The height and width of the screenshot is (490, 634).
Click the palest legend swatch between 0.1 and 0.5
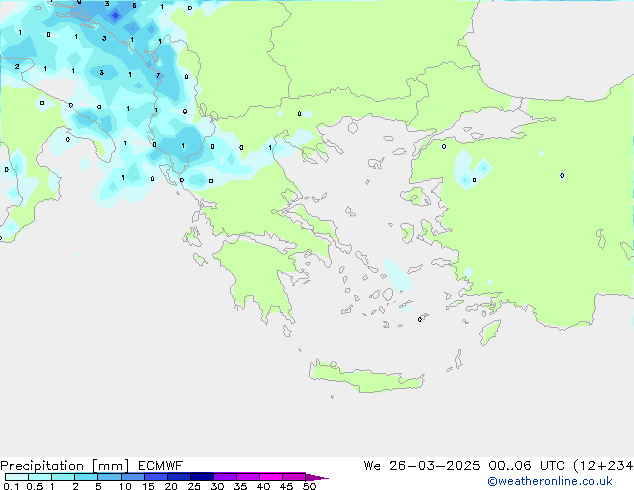17,477
